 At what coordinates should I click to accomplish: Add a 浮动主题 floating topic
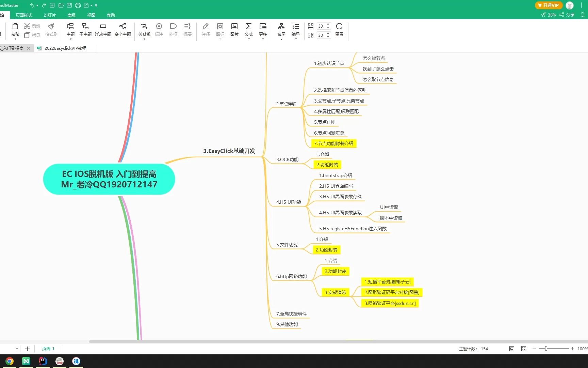click(103, 30)
